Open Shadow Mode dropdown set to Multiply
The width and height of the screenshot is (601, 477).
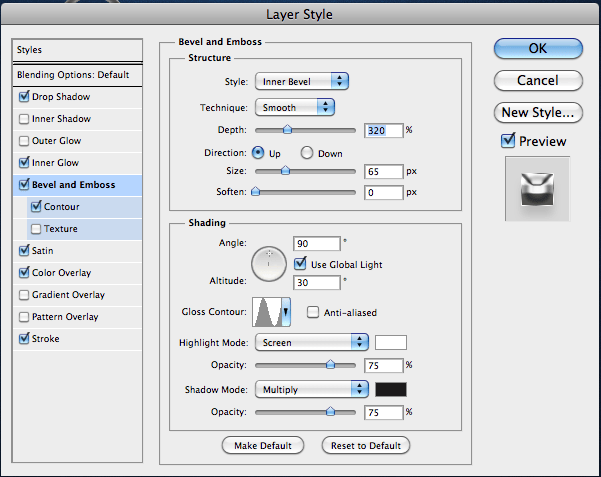[312, 390]
